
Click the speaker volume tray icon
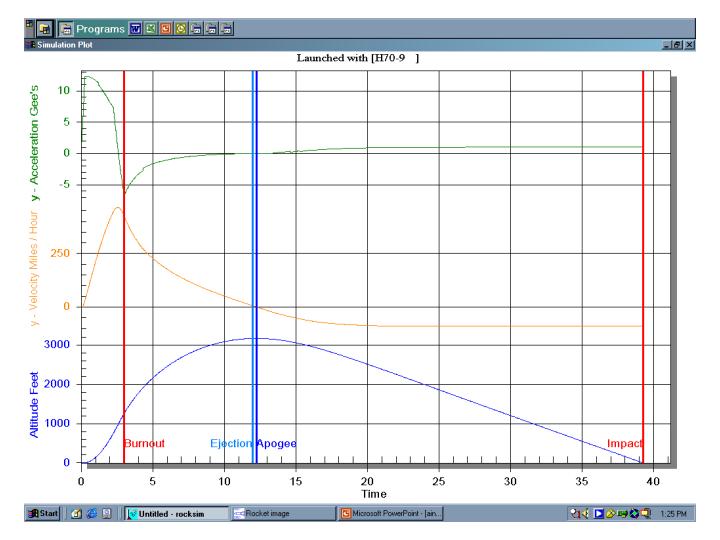pyautogui.click(x=585, y=513)
